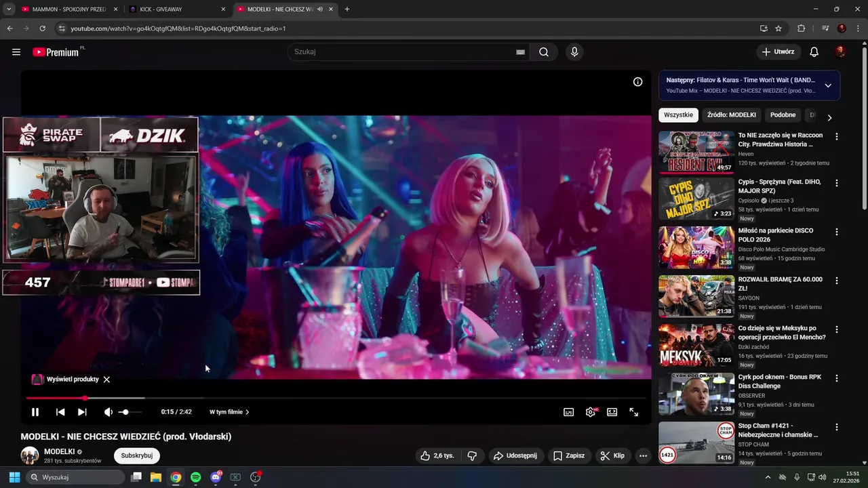868x488 pixels.
Task: Open the Cypis Diho Major SPZ thumbnail
Action: click(x=696, y=199)
